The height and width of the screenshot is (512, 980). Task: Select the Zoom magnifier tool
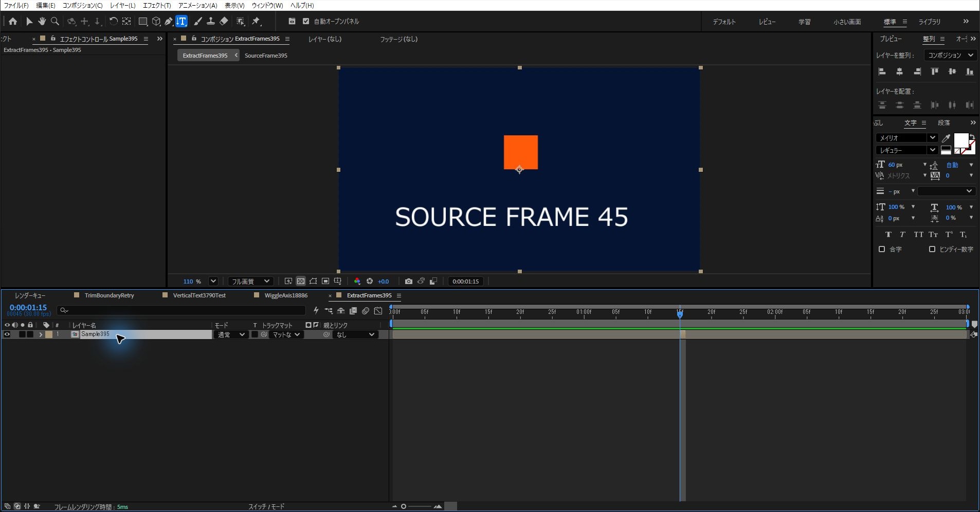pos(55,21)
